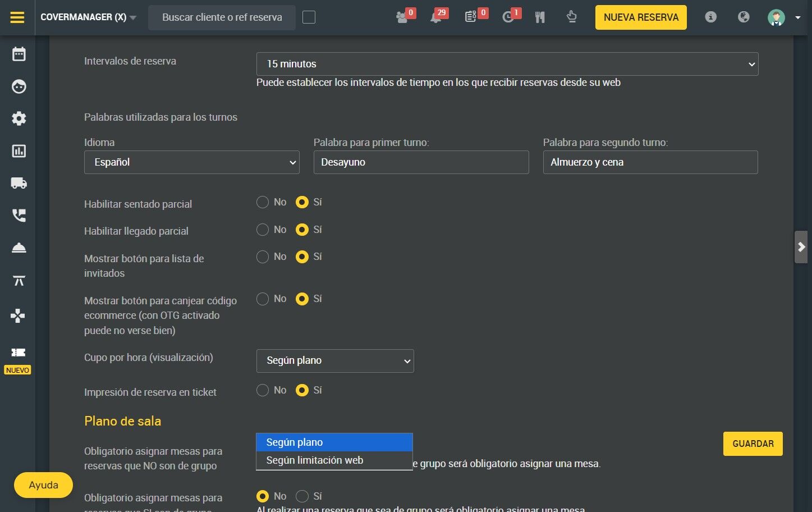Viewport: 812px width, 512px height.
Task: Choose the highlighted Según plano option
Action: pyautogui.click(x=334, y=442)
